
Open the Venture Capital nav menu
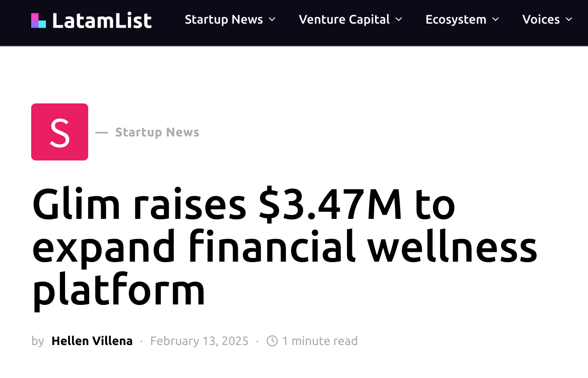344,20
